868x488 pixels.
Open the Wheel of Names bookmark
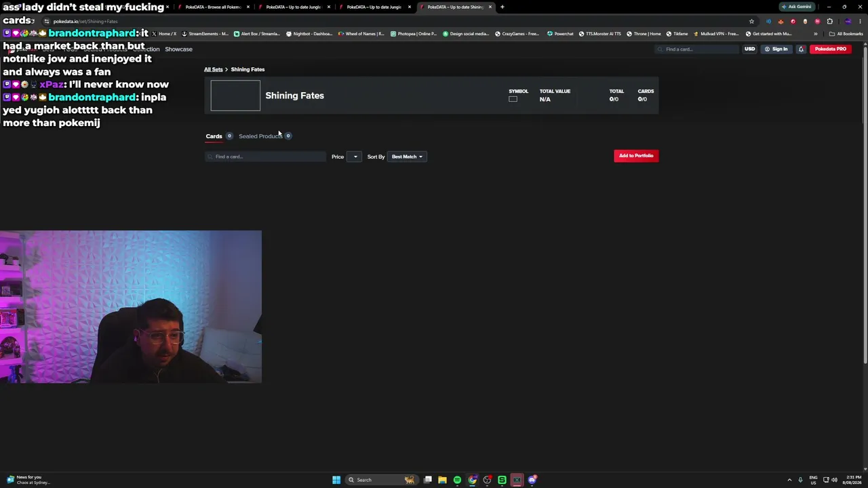[362, 34]
